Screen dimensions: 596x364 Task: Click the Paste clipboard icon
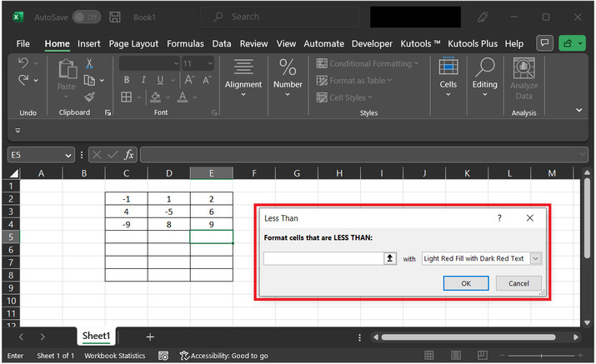click(x=68, y=69)
